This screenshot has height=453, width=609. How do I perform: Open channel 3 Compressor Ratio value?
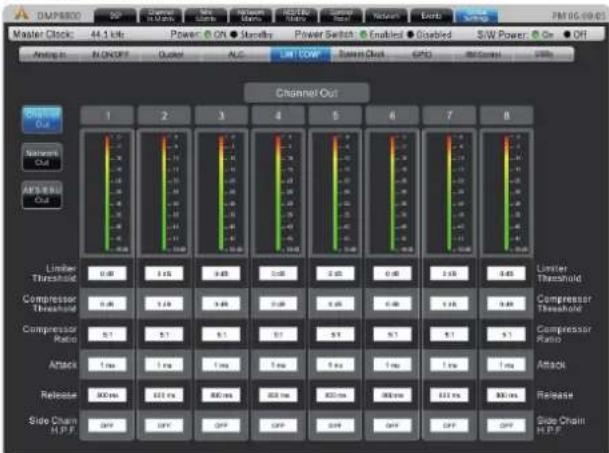tap(221, 334)
